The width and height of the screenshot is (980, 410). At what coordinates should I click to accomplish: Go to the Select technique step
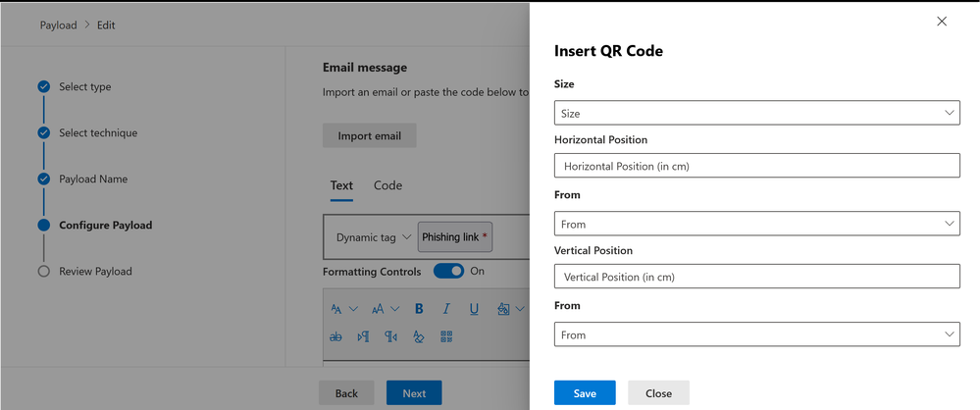pyautogui.click(x=98, y=132)
